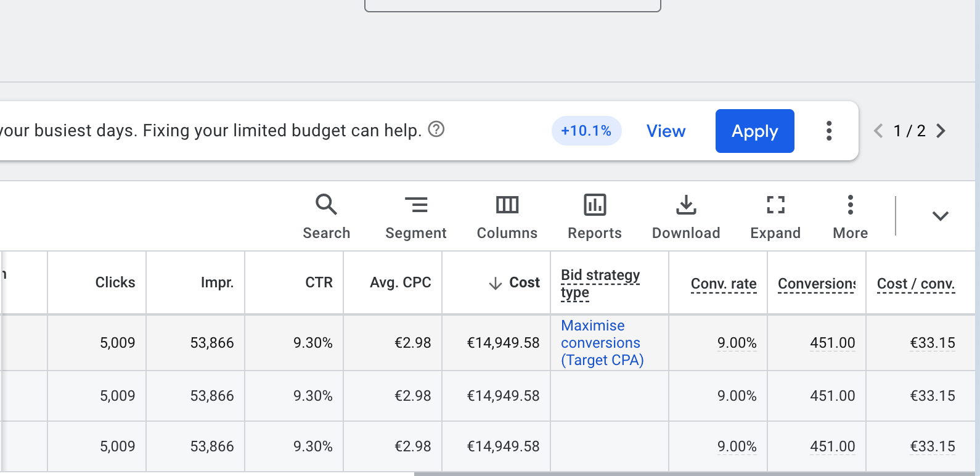The height and width of the screenshot is (476, 980).
Task: Download the table data
Action: [x=686, y=216]
